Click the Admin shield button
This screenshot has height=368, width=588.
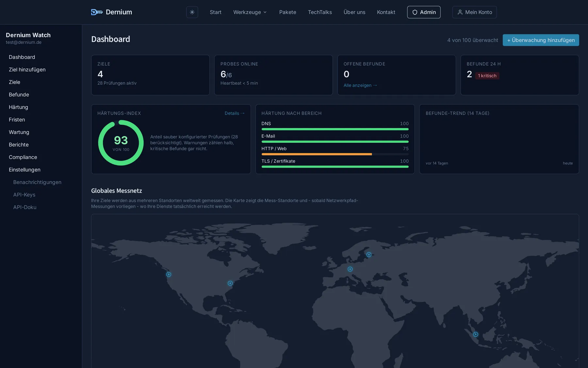point(424,12)
